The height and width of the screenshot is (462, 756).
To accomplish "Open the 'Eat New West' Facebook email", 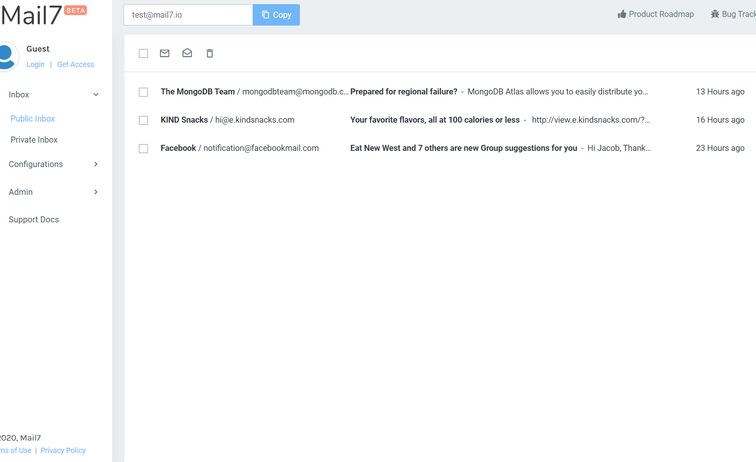I will pyautogui.click(x=463, y=148).
